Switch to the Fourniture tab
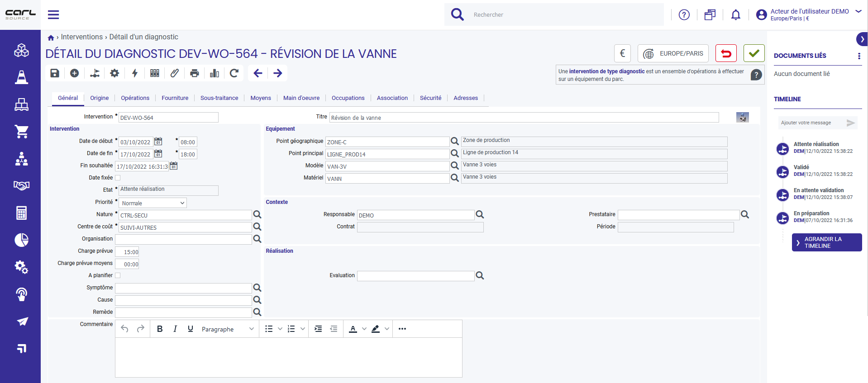Image resolution: width=868 pixels, height=383 pixels. tap(175, 98)
